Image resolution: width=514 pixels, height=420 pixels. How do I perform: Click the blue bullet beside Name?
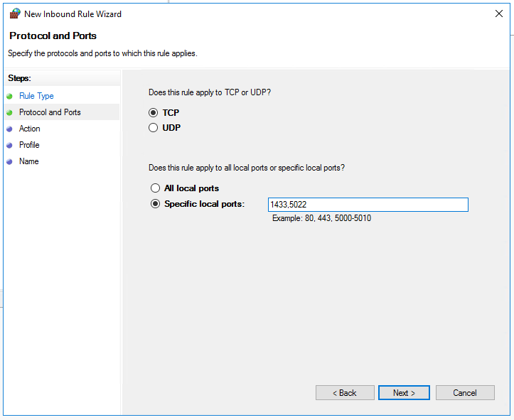(10, 162)
